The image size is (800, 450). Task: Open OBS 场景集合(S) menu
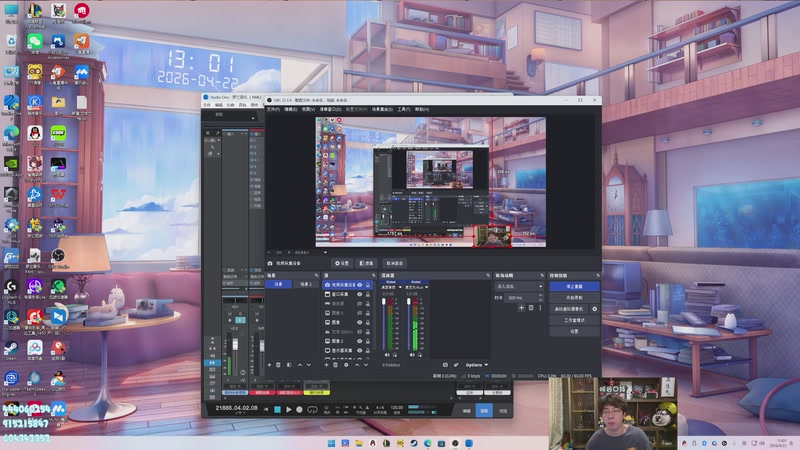click(382, 109)
